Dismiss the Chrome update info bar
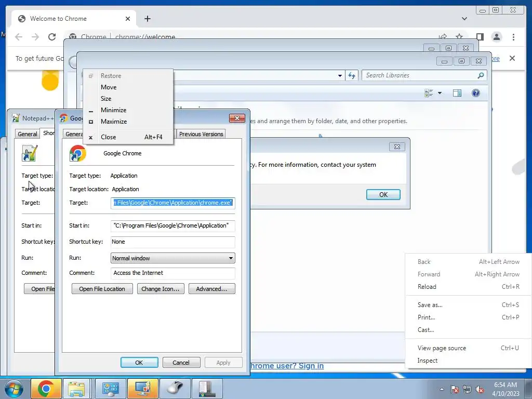Viewport: 532px width, 399px height. click(512, 58)
